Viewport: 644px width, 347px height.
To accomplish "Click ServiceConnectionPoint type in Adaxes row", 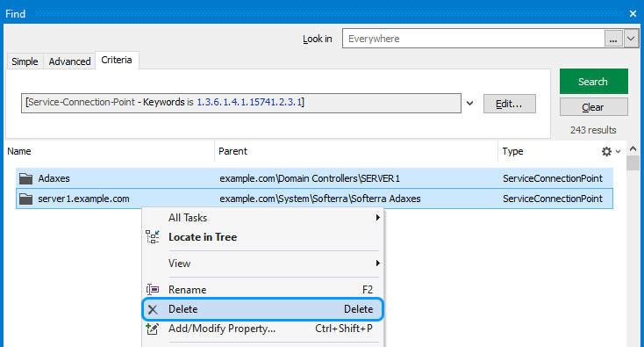I will coord(553,178).
